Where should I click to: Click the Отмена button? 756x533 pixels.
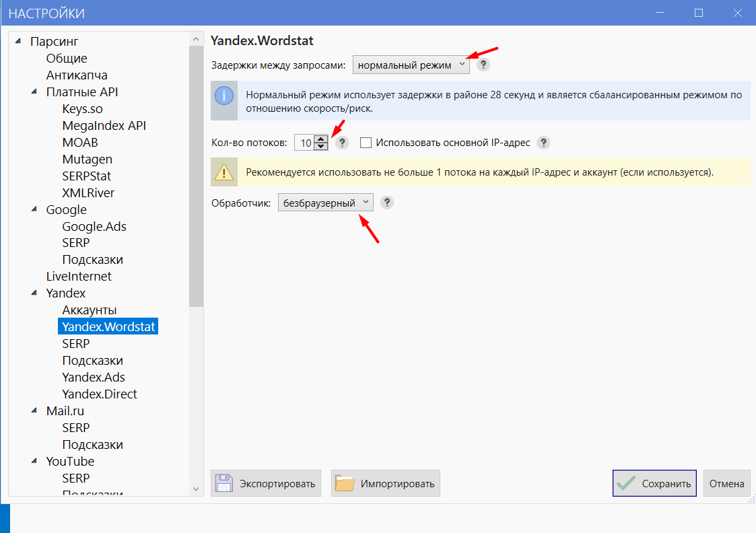point(726,483)
